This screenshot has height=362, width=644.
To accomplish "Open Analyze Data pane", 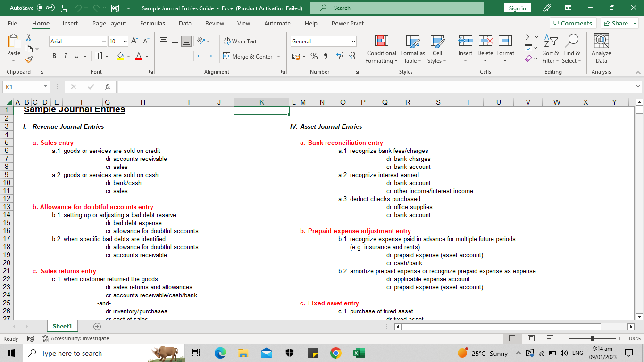I will click(601, 49).
